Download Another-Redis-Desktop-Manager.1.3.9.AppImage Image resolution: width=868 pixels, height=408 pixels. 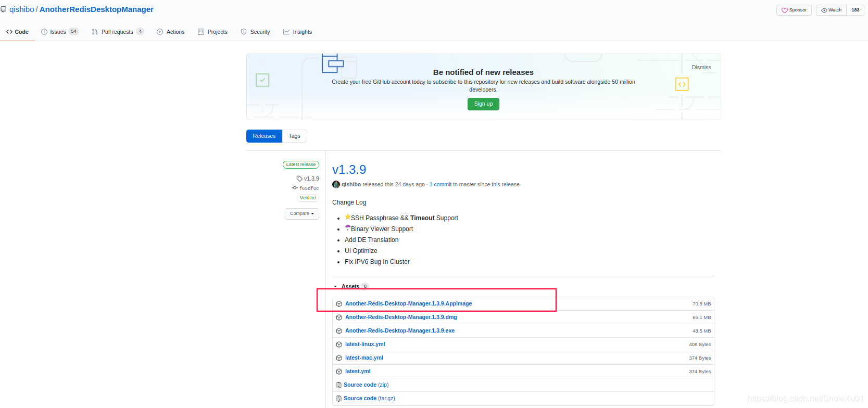(408, 303)
